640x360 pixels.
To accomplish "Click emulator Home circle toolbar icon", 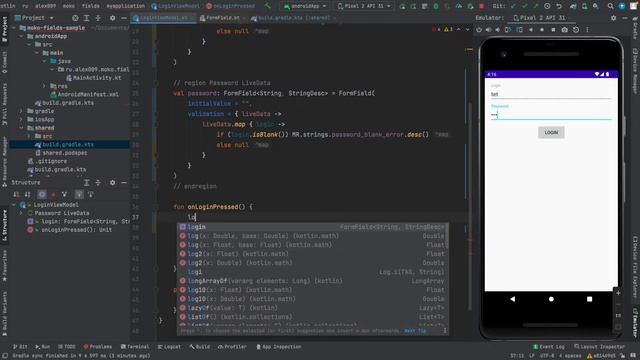I will [542, 30].
